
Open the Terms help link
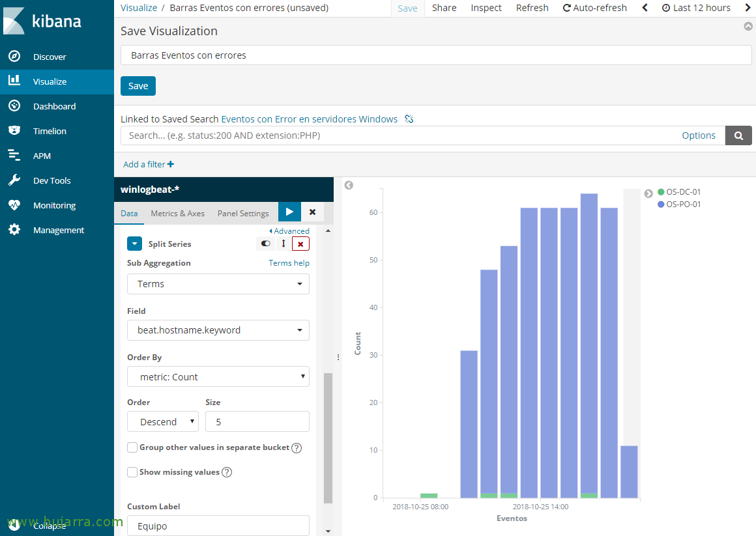(x=289, y=263)
